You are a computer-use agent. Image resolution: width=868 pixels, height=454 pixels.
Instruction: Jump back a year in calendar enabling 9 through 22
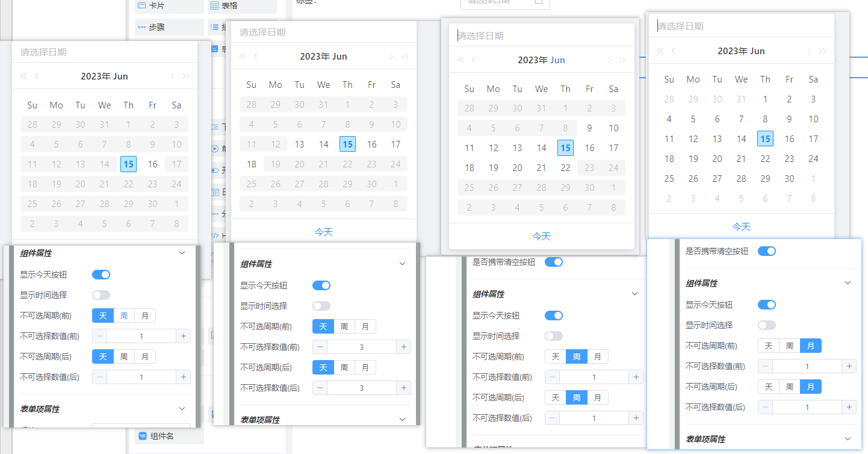(x=460, y=60)
